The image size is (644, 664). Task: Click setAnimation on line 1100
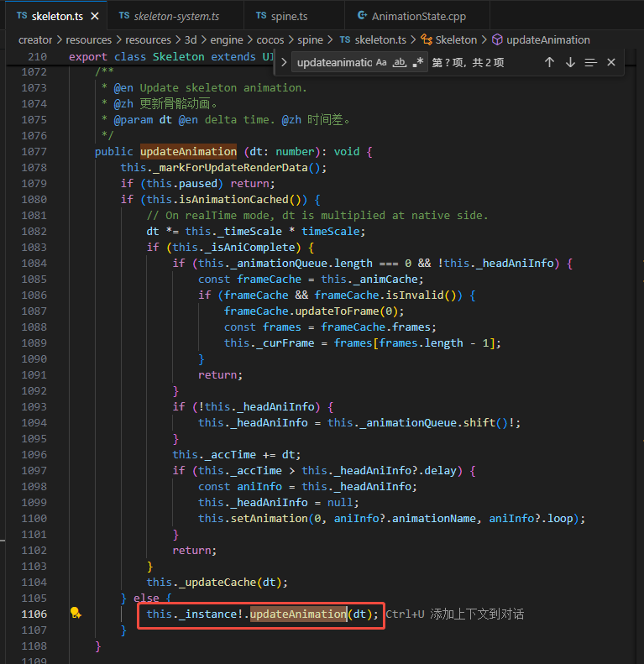tap(269, 518)
